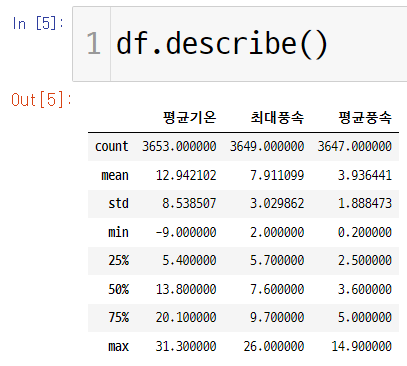407x366 pixels.
Task: Click 50% value 7.600000
Action: (x=277, y=289)
